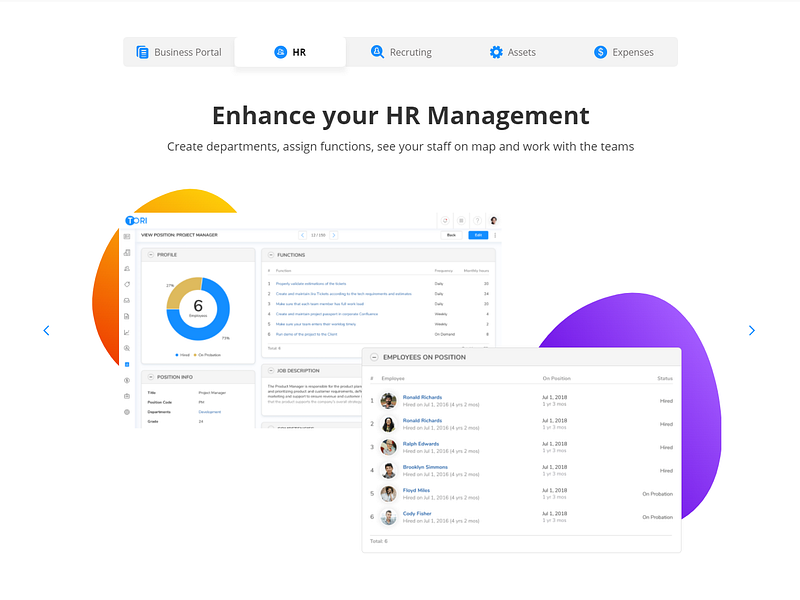Click the help icon in the top header
The width and height of the screenshot is (800, 600).
click(477, 220)
